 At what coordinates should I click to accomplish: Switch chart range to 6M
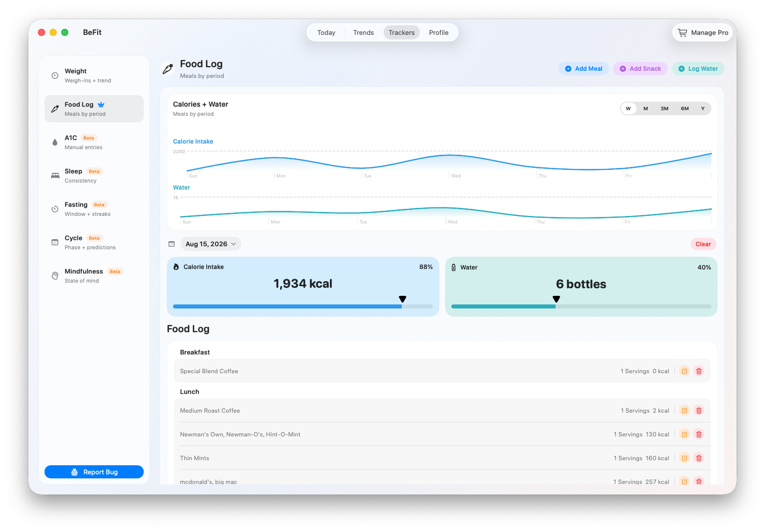pyautogui.click(x=685, y=109)
